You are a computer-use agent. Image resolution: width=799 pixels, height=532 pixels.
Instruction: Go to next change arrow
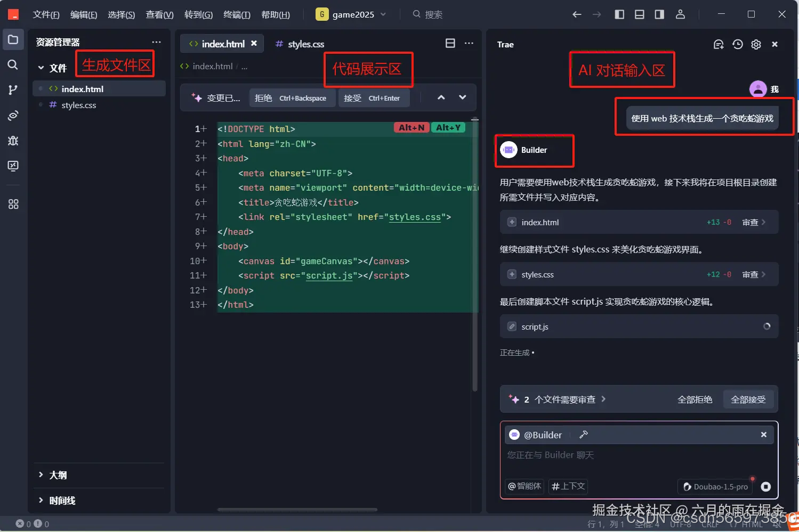(463, 97)
